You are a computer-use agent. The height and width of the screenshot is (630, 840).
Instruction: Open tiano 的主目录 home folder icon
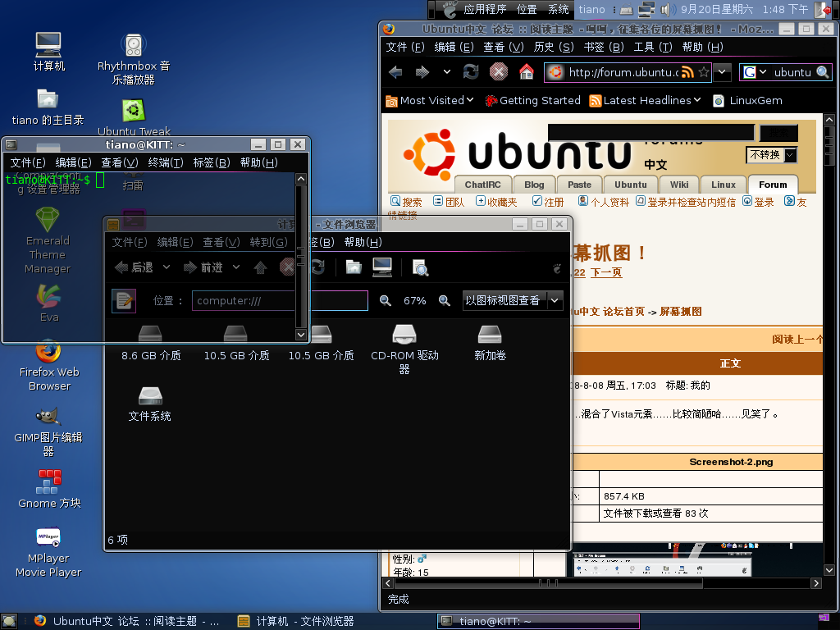point(48,99)
